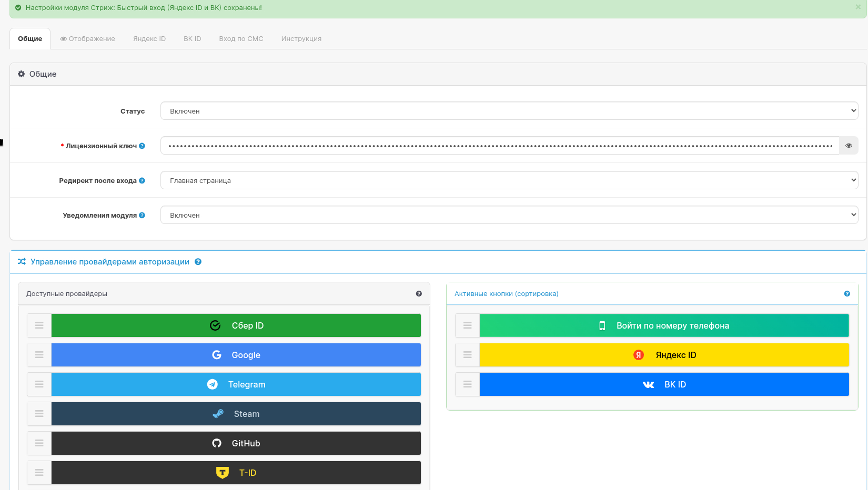This screenshot has height=490, width=868.
Task: Click drag handle beside Яндекс ID button
Action: 468,355
